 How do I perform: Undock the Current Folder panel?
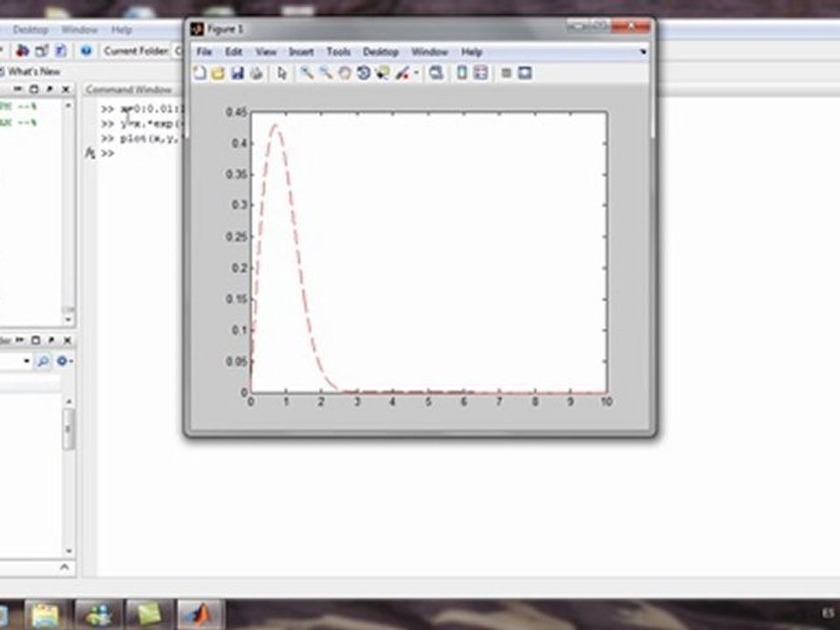(x=52, y=340)
